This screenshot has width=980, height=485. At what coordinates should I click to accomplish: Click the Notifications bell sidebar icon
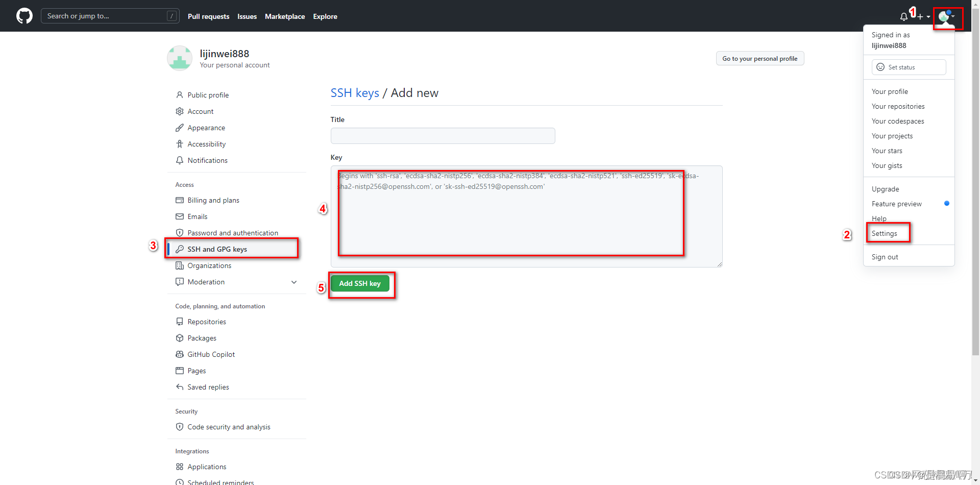(x=180, y=160)
